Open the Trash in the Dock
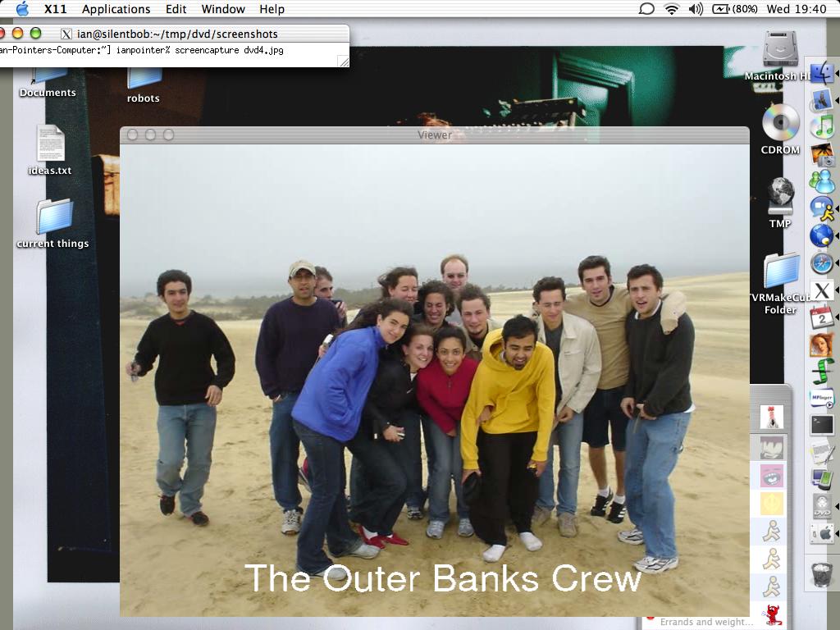This screenshot has width=840, height=630. 822,572
